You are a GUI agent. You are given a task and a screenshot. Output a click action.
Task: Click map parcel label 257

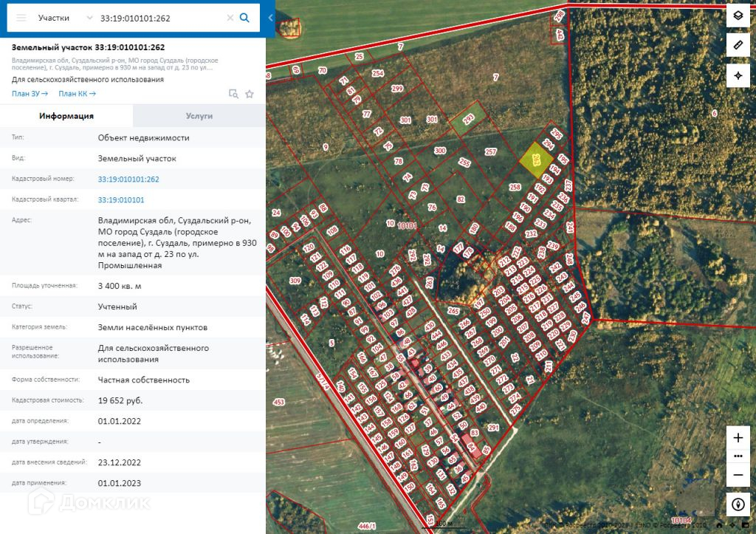coord(490,151)
